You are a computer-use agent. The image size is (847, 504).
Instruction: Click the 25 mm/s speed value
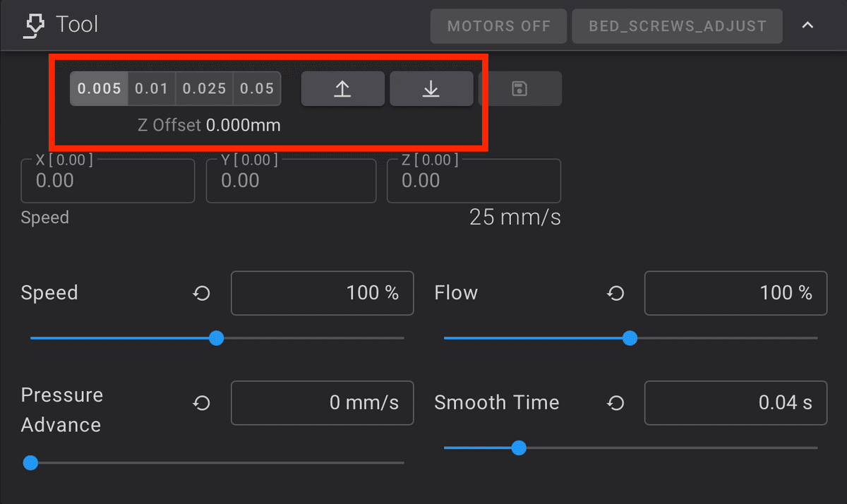515,217
